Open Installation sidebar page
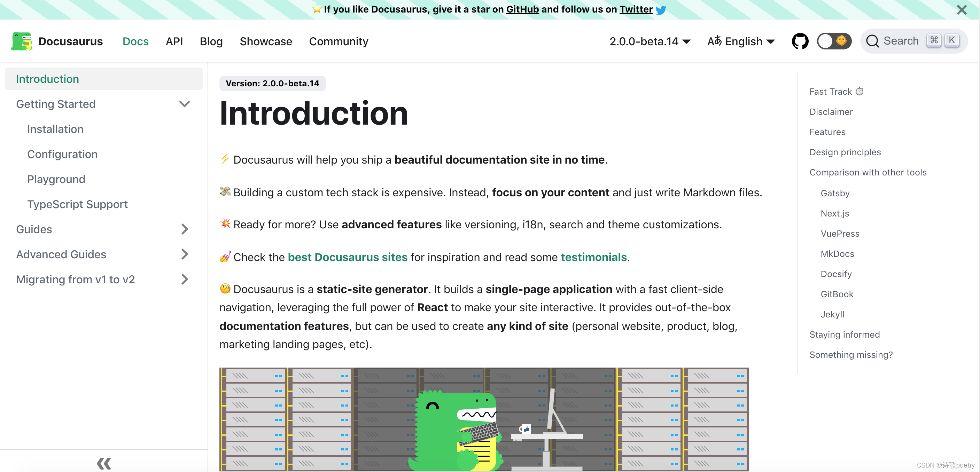This screenshot has width=980, height=472. 55,129
